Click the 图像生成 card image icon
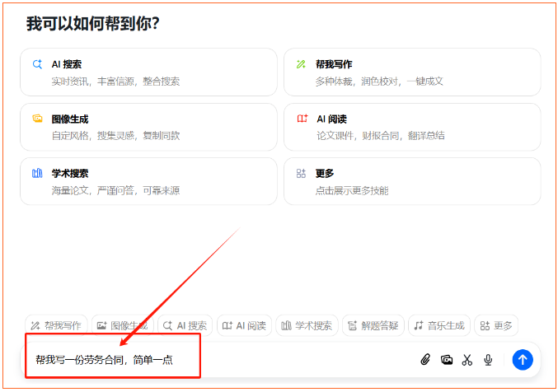Screen dimensions: 558x392 click(37, 119)
